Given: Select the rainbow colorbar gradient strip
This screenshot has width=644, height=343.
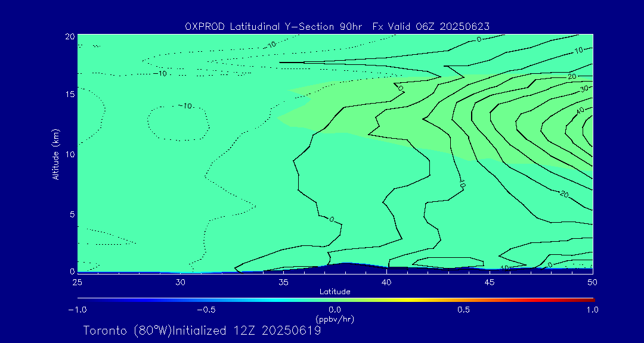Looking at the screenshot, I should click(336, 300).
